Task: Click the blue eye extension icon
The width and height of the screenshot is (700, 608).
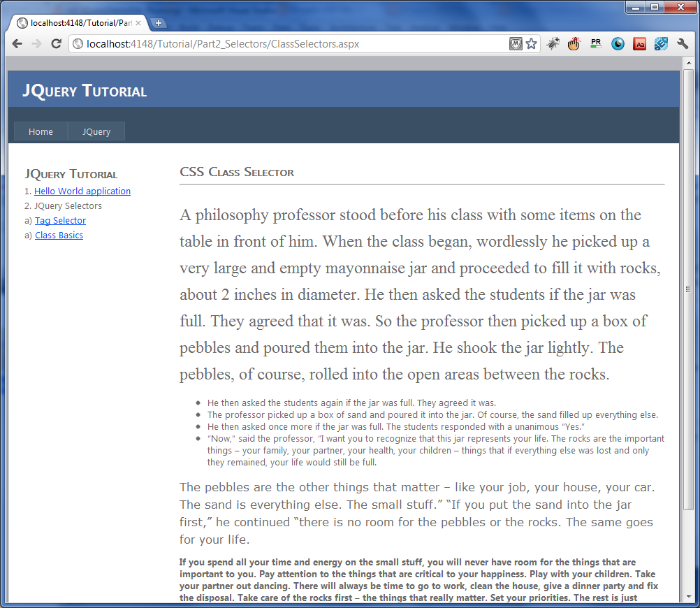Action: 618,43
